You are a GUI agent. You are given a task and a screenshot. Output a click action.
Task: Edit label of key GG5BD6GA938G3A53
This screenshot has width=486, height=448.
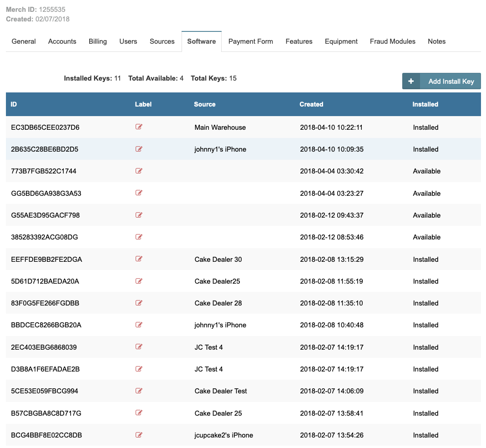point(139,193)
